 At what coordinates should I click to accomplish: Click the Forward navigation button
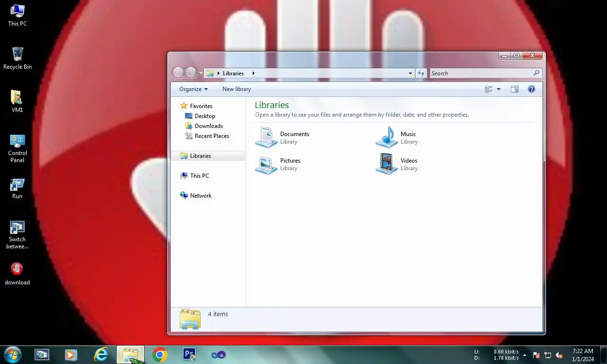point(191,73)
